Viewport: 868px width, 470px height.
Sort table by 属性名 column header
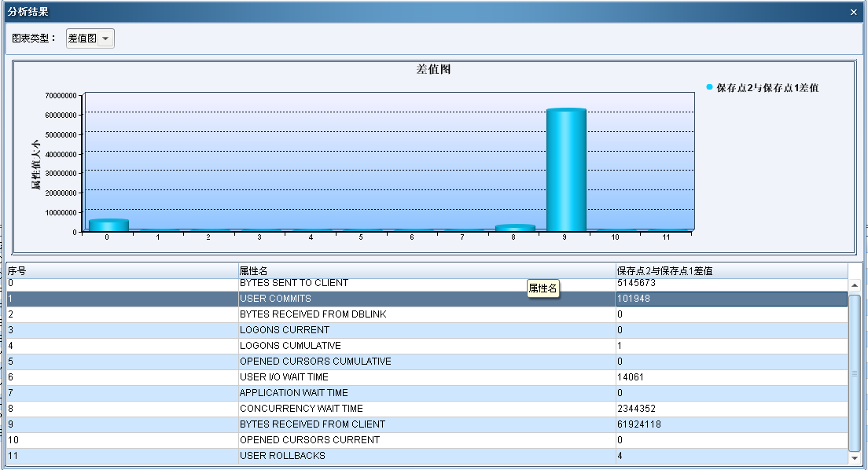coord(427,270)
